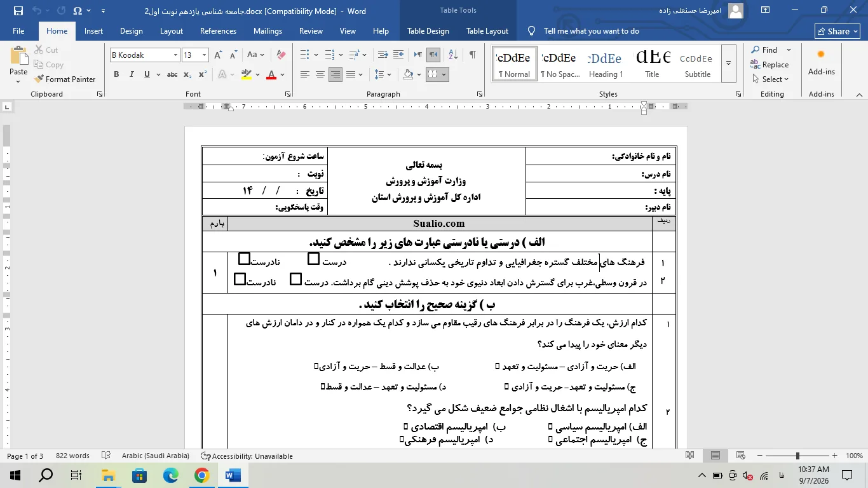Click the 822 words count
This screenshot has width=868, height=488.
pos(72,456)
